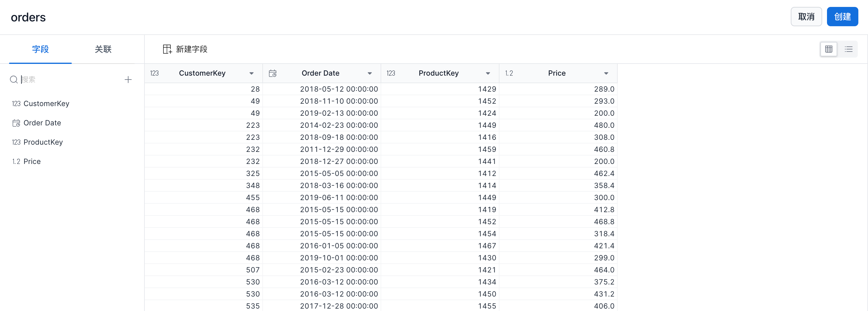The image size is (868, 311).
Task: Click the search magnifier icon in the sidebar
Action: [14, 80]
